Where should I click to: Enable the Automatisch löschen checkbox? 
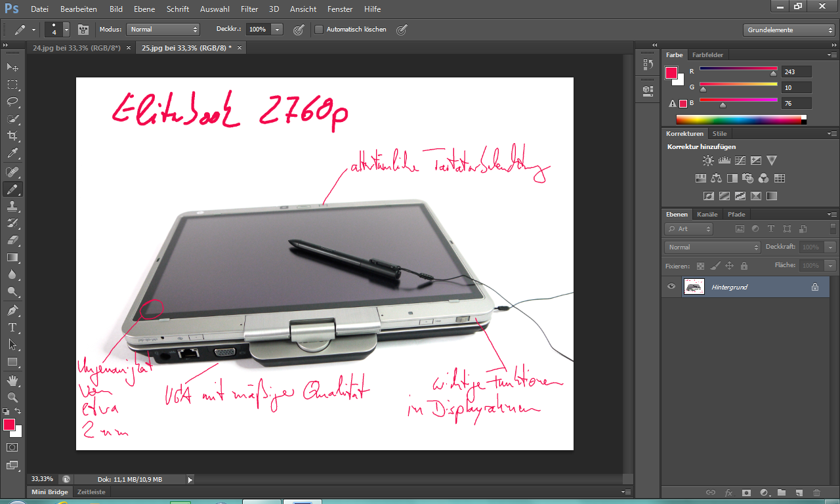pos(319,30)
